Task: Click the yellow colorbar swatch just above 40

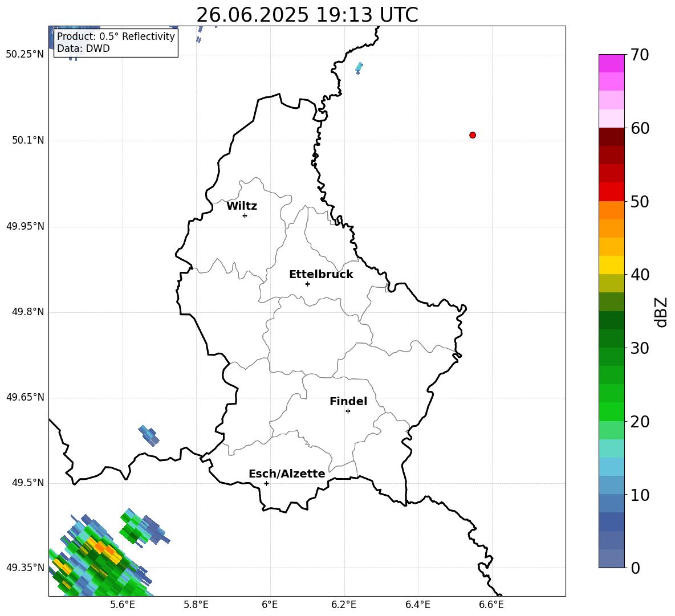Action: (x=612, y=265)
